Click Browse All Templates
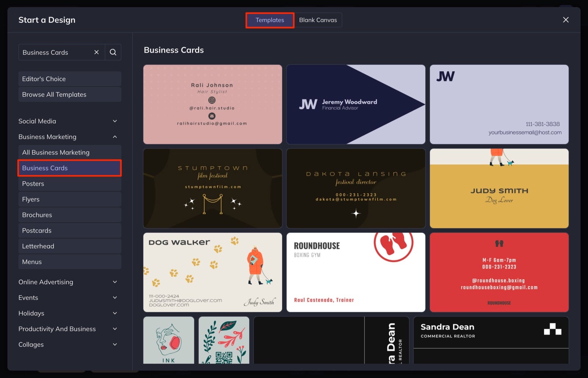The image size is (588, 378). (x=70, y=94)
